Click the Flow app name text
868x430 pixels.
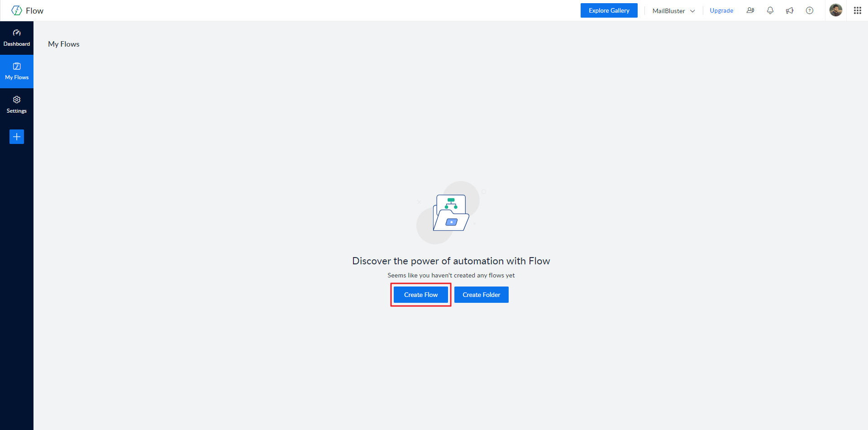point(34,11)
